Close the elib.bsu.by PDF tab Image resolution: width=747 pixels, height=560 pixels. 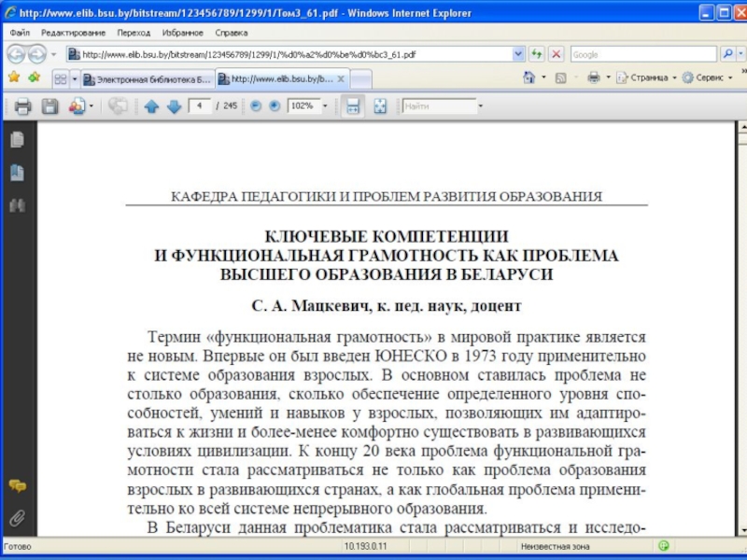click(x=341, y=79)
